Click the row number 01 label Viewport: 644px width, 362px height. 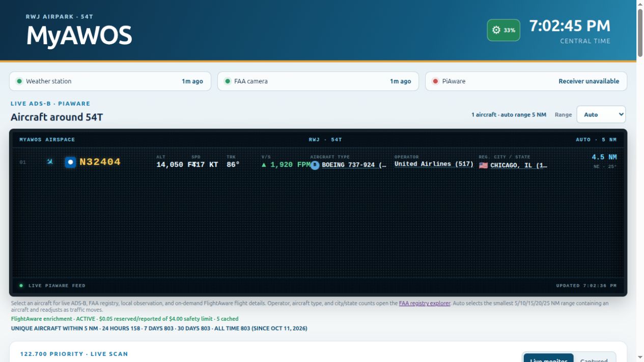click(x=23, y=163)
